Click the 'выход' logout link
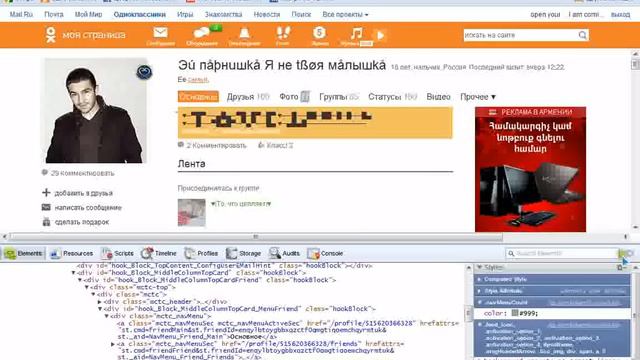This screenshot has width=640, height=360. click(x=620, y=14)
